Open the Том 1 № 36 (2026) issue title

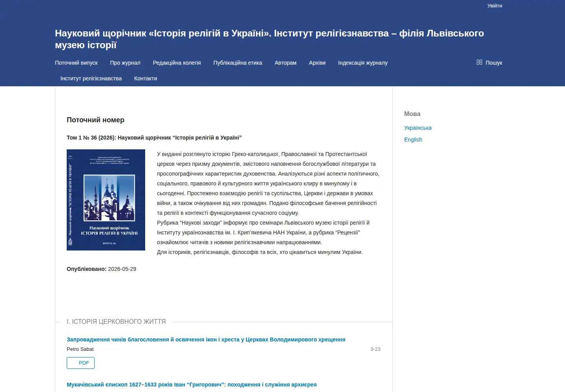tap(154, 138)
